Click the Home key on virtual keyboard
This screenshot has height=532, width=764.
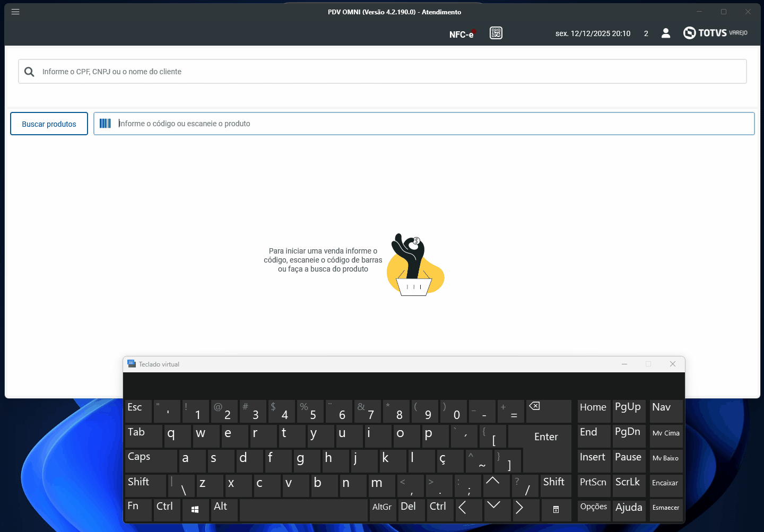(594, 411)
